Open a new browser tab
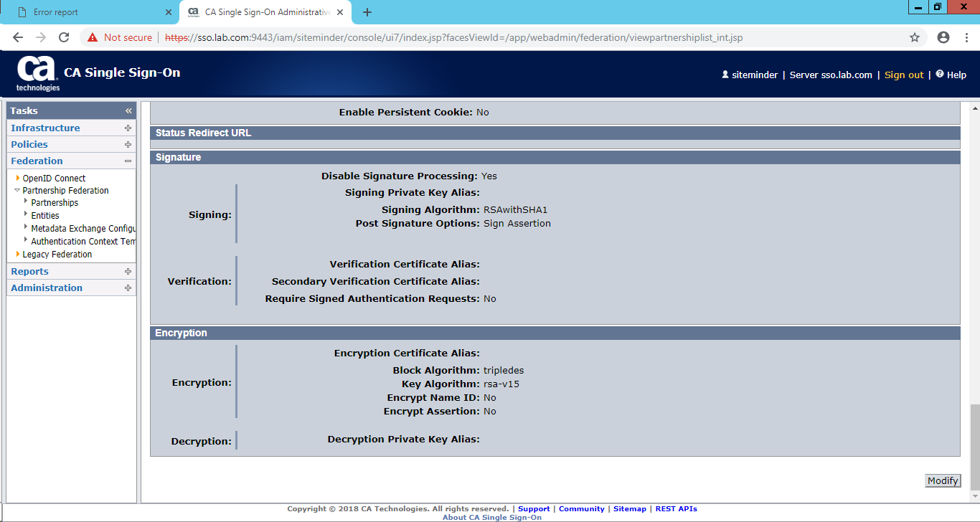Screen dimensions: 980x522 [x=367, y=12]
